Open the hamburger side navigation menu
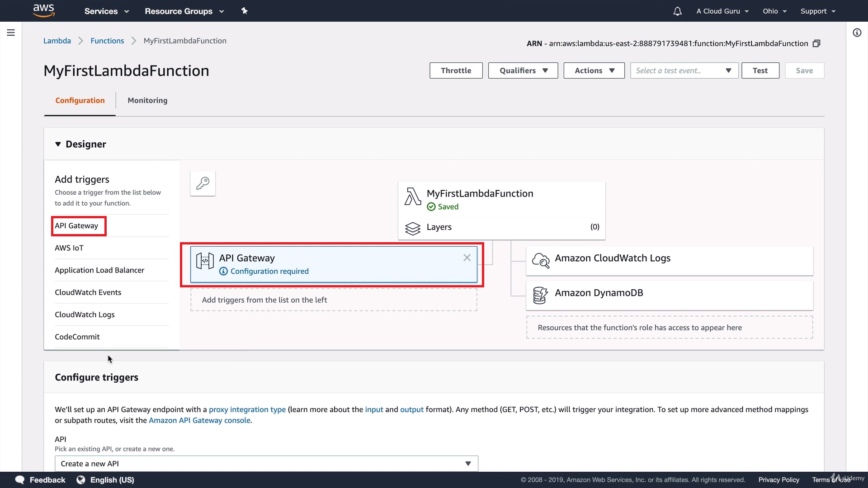 coord(11,33)
